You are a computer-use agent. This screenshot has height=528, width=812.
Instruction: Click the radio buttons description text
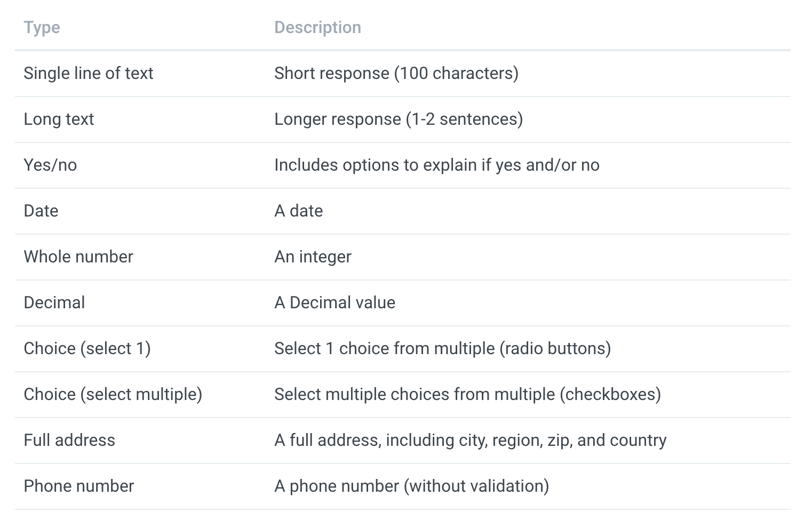442,349
